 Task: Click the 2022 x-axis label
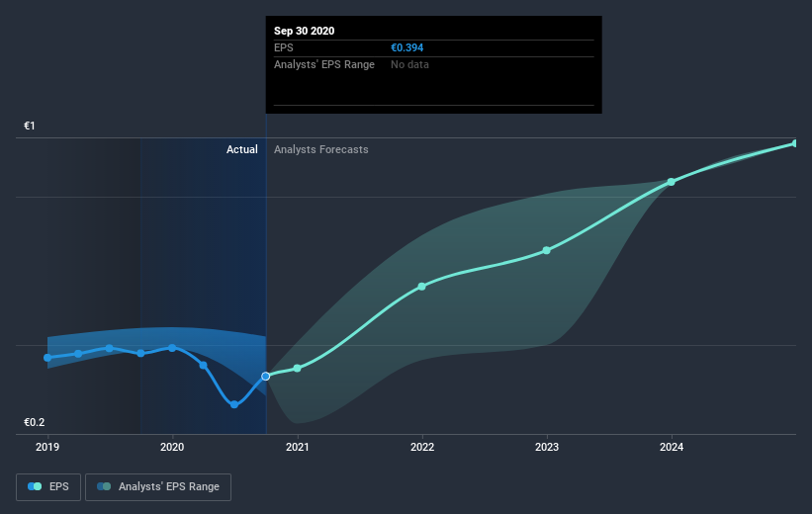(422, 447)
